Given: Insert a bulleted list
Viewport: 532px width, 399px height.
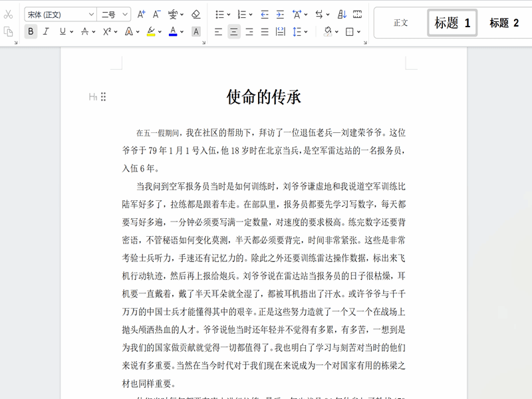Looking at the screenshot, I should pos(220,14).
